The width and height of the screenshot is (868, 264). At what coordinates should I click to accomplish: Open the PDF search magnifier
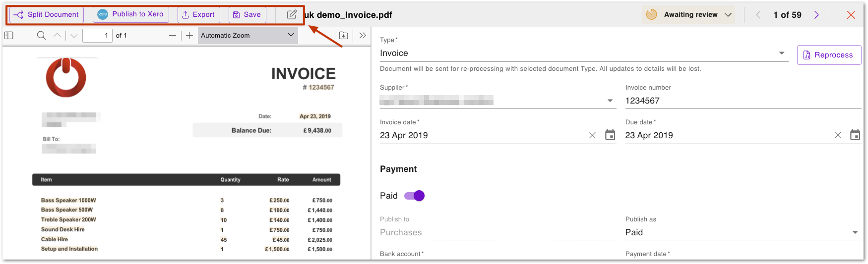pyautogui.click(x=41, y=35)
